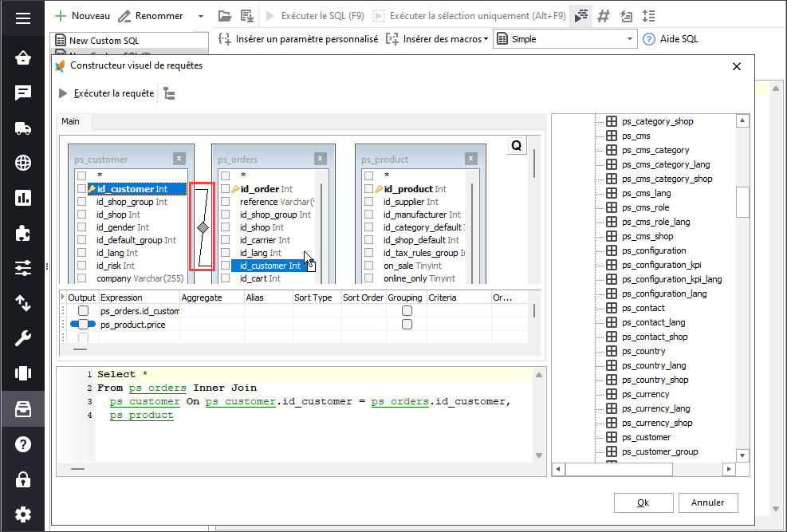
Task: Click the line spacing toolbar icon
Action: [648, 16]
